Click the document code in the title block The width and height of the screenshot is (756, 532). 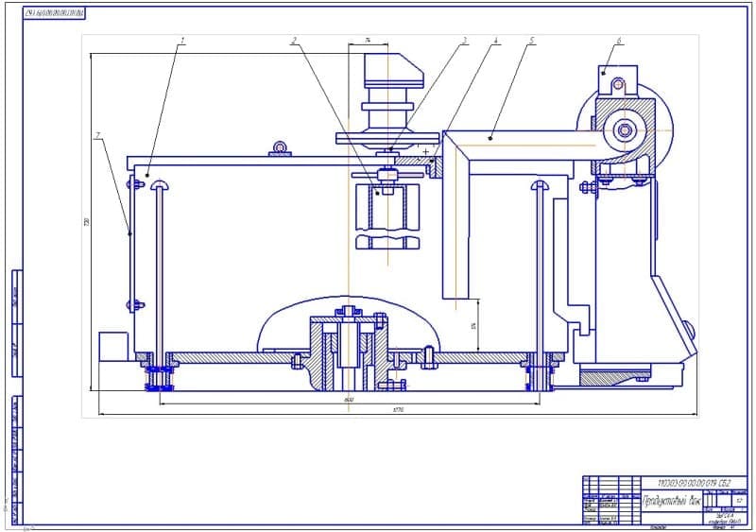pyautogui.click(x=694, y=483)
